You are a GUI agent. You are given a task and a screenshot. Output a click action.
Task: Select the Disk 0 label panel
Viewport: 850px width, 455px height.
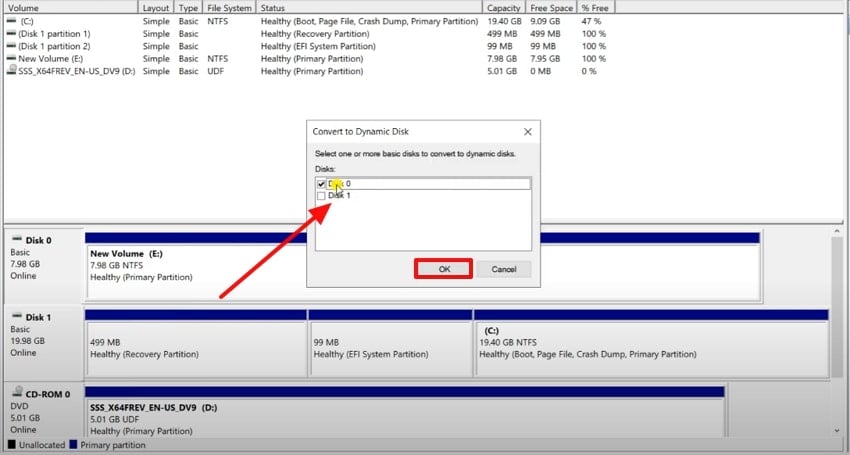coord(44,266)
